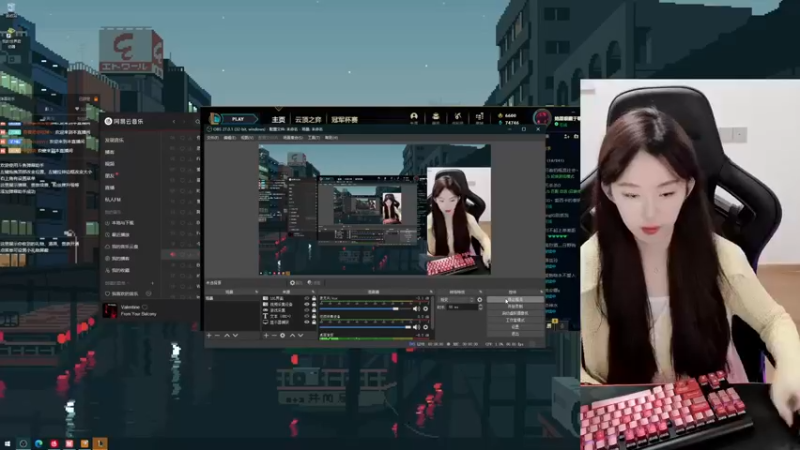
Task: Click 退出 exit button in OBS Controls
Action: (515, 333)
